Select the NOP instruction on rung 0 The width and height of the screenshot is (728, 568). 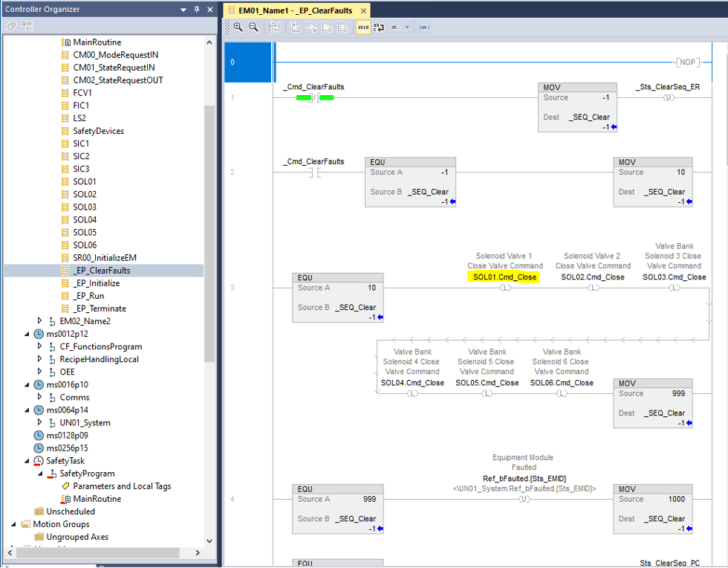688,62
